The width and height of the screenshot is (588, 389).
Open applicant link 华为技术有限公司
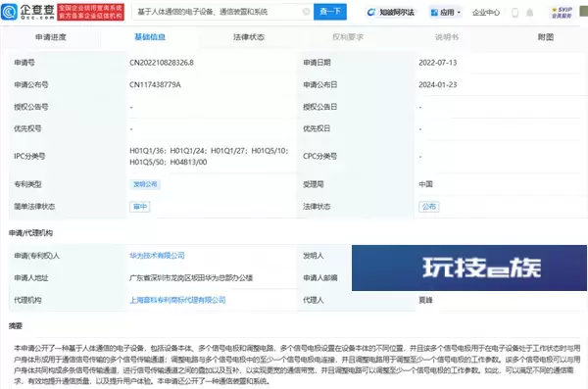[x=157, y=256]
